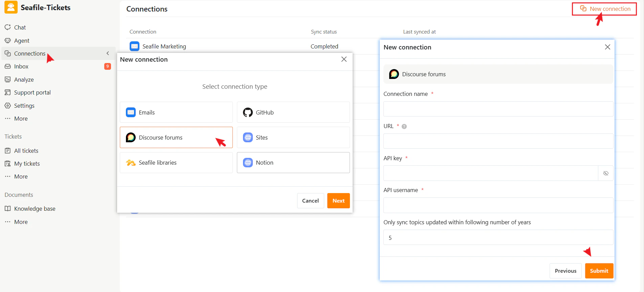This screenshot has height=292, width=644.
Task: Choose Seafile libraries connection type
Action: [x=176, y=163]
